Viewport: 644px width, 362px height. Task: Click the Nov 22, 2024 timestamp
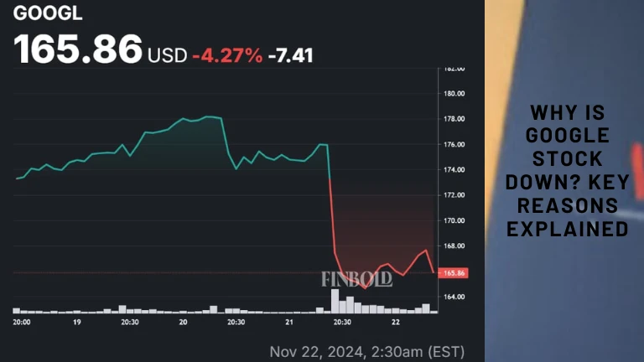(x=366, y=351)
